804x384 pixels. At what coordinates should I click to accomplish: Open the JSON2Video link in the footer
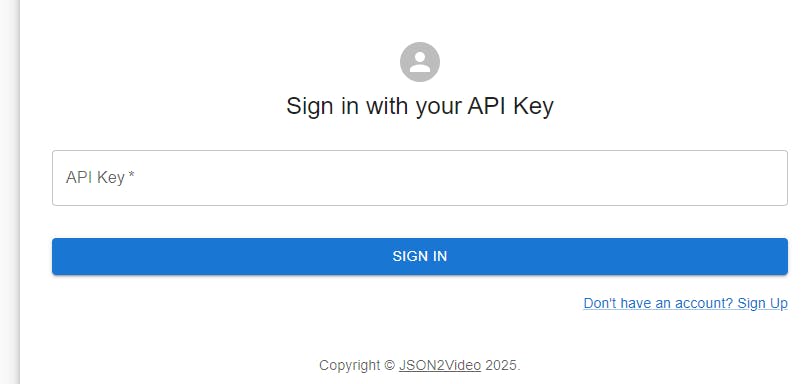click(x=439, y=366)
